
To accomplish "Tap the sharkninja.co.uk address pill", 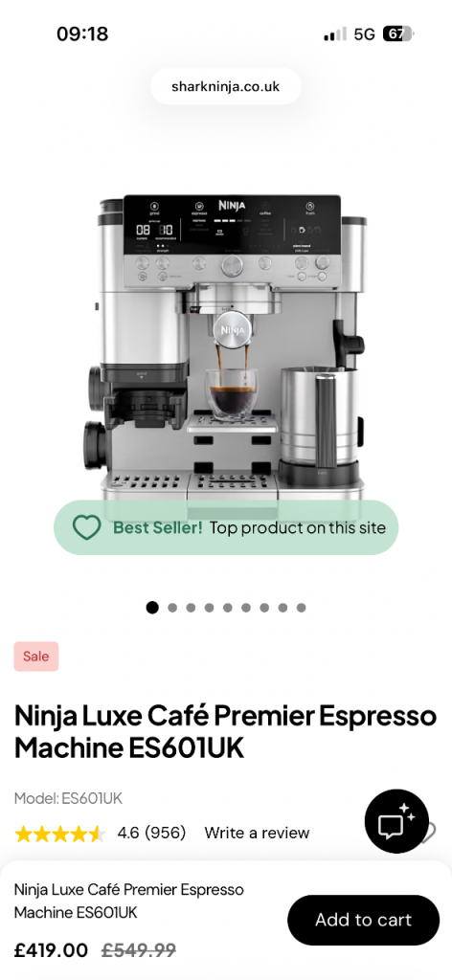I will click(x=226, y=86).
